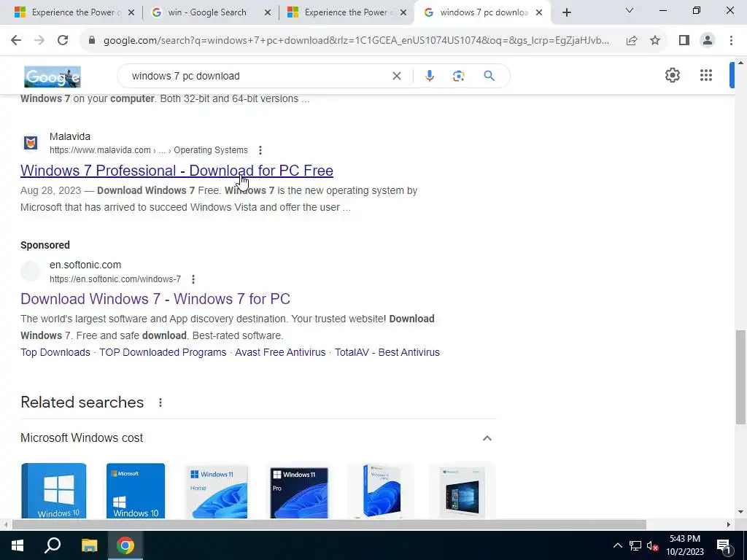This screenshot has height=560, width=747.
Task: Follow the Top Downloads sitelink
Action: click(55, 352)
